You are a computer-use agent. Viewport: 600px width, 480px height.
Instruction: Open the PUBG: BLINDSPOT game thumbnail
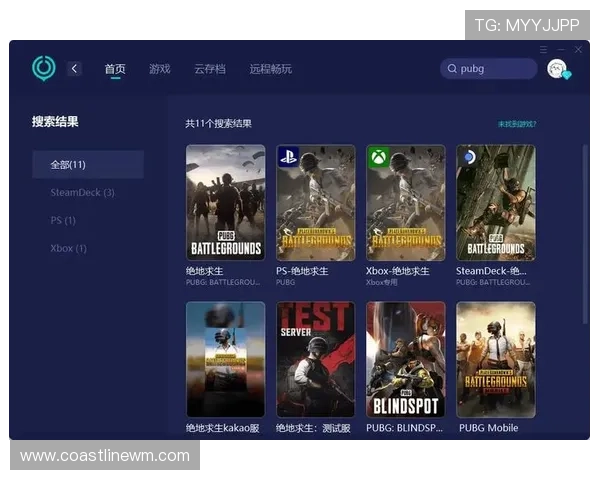405,359
